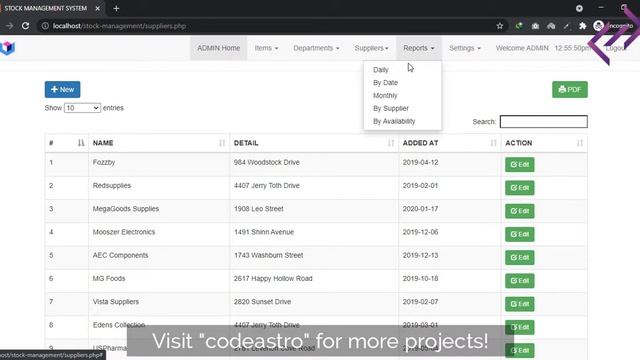Click the Welcome ADMIN text
The image size is (640, 360).
[522, 48]
